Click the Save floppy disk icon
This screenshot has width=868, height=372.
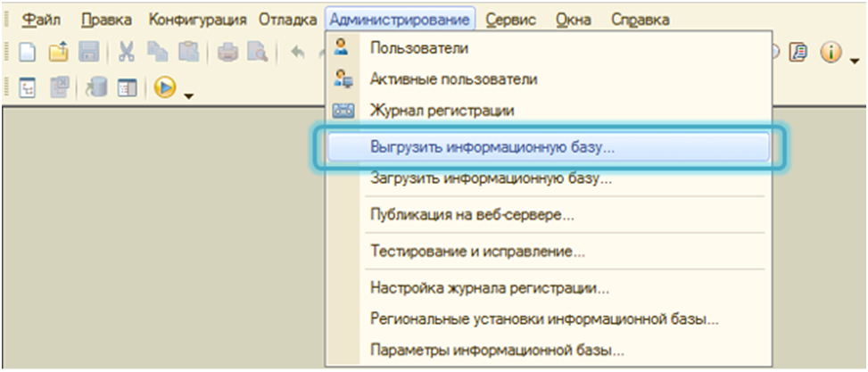pyautogui.click(x=88, y=53)
